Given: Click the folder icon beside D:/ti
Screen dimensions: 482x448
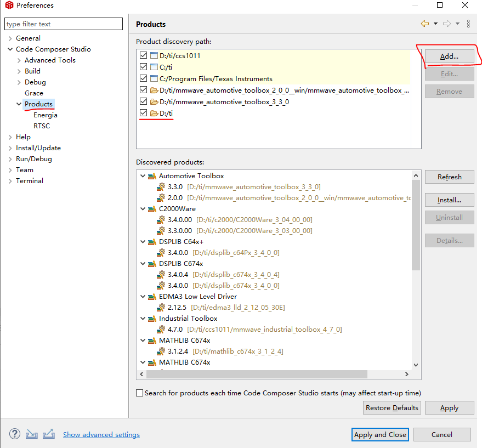Looking at the screenshot, I should coord(154,113).
